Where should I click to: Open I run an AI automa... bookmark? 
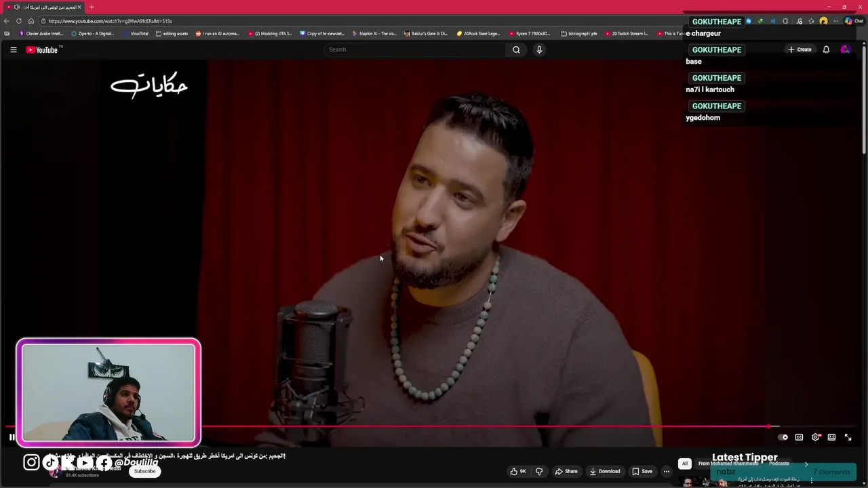pyautogui.click(x=218, y=33)
